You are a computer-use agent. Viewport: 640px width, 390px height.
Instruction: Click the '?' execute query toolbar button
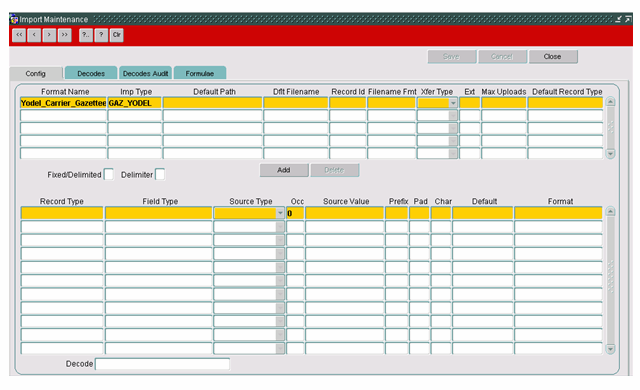[101, 35]
